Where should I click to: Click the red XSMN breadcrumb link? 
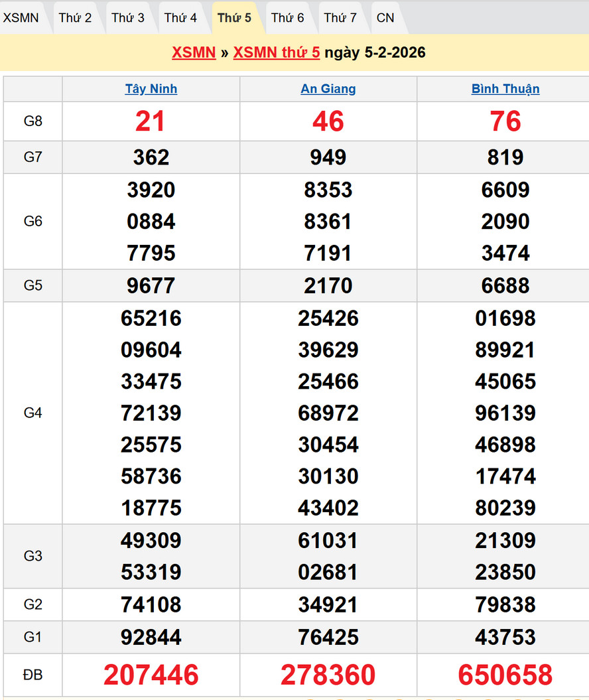pyautogui.click(x=194, y=52)
